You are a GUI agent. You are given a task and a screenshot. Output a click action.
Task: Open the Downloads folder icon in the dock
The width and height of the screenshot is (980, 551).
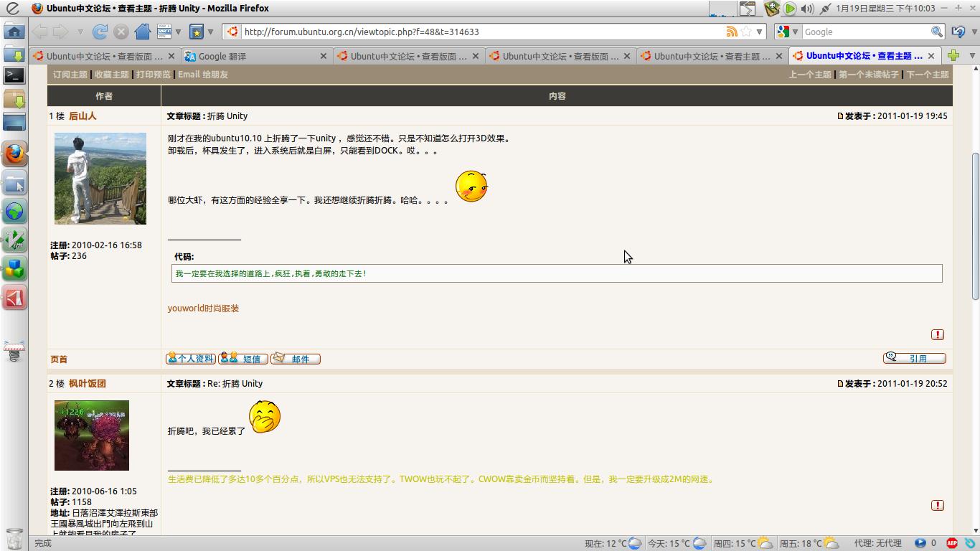coord(14,53)
